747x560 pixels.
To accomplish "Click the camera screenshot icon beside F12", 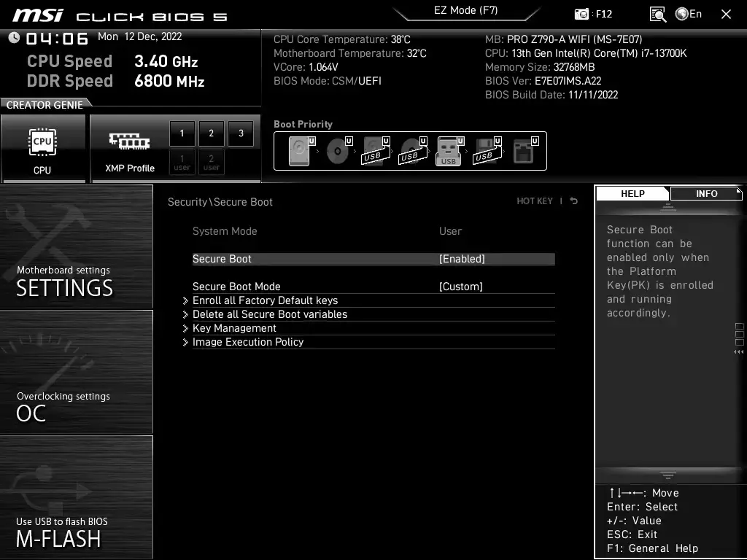I will coord(581,15).
